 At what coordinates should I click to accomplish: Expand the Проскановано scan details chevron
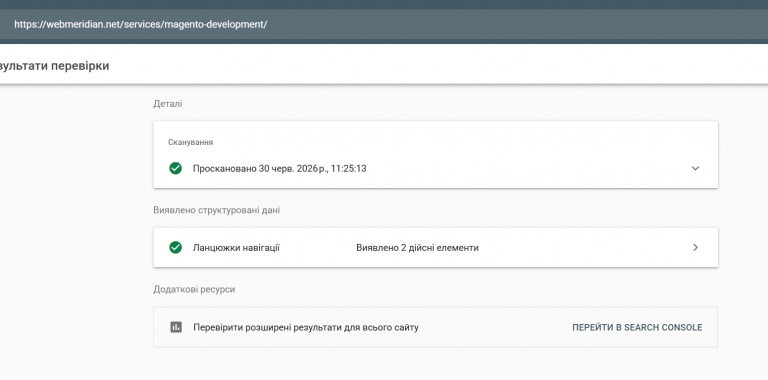(695, 168)
